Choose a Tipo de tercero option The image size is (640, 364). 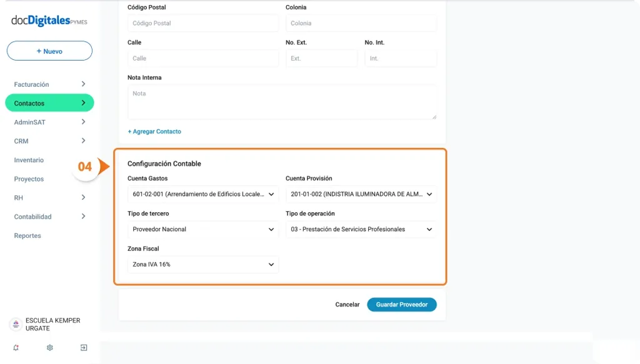pyautogui.click(x=203, y=229)
